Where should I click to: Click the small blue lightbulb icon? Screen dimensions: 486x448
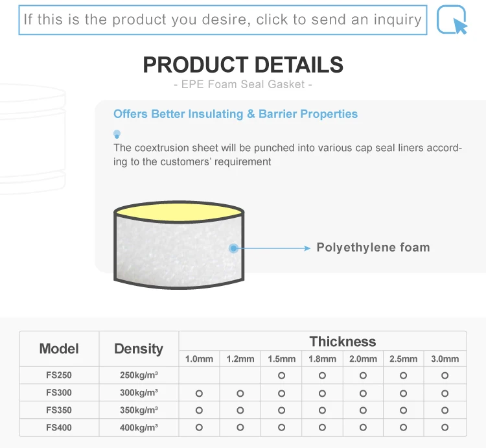click(117, 134)
